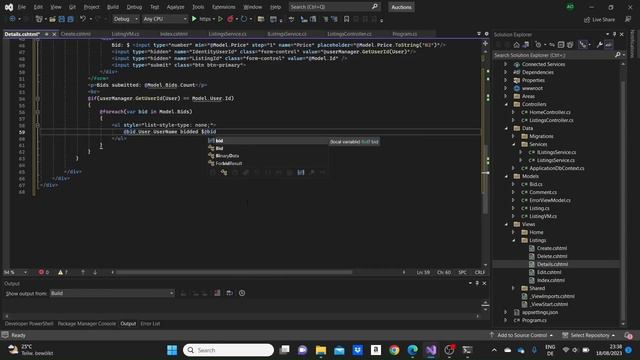Toggle the git changes view in Solution Explorer
This screenshot has width=640, height=360.
(583, 44)
